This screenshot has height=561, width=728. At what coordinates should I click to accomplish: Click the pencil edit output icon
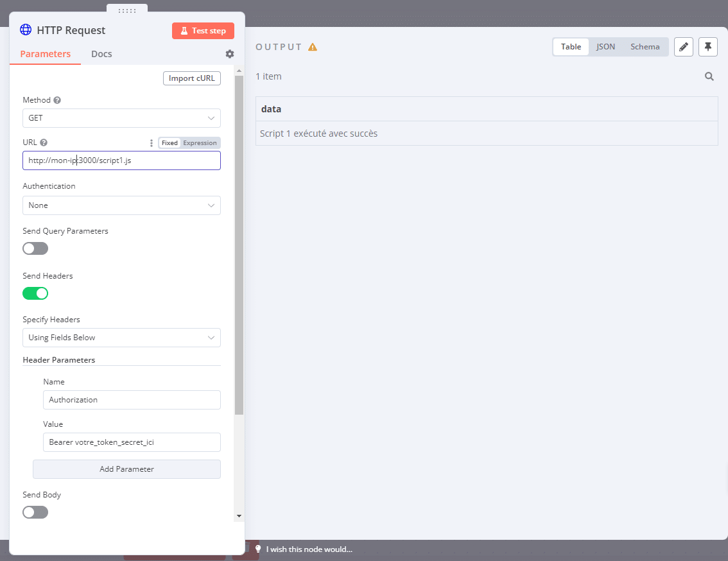point(684,47)
